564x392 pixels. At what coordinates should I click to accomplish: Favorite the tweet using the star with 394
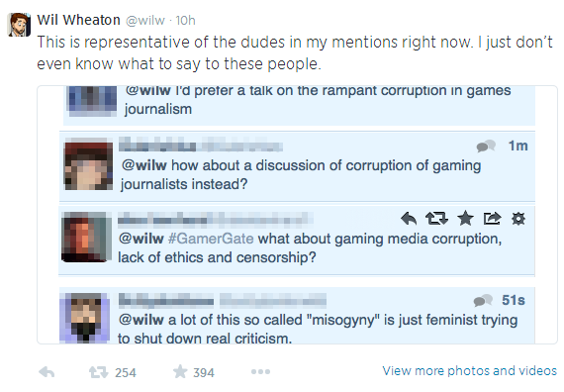[x=180, y=372]
